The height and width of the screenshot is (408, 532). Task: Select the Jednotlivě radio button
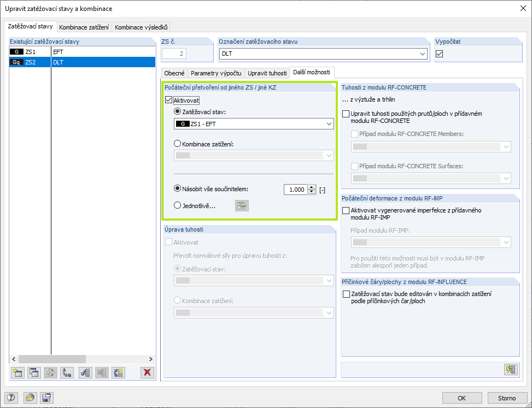[x=178, y=205]
